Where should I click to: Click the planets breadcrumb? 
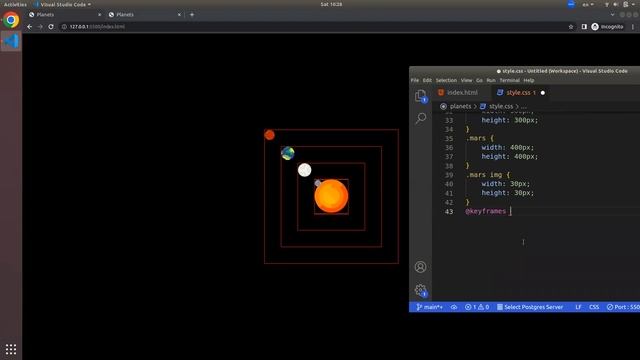[460, 106]
